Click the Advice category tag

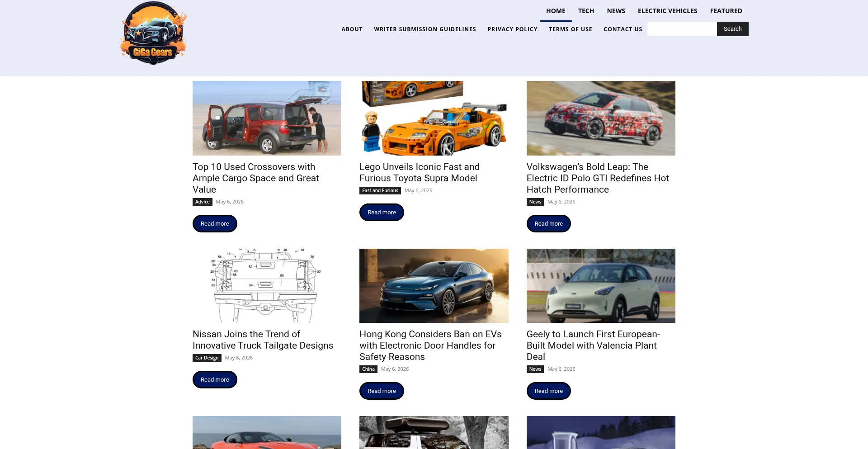[202, 202]
